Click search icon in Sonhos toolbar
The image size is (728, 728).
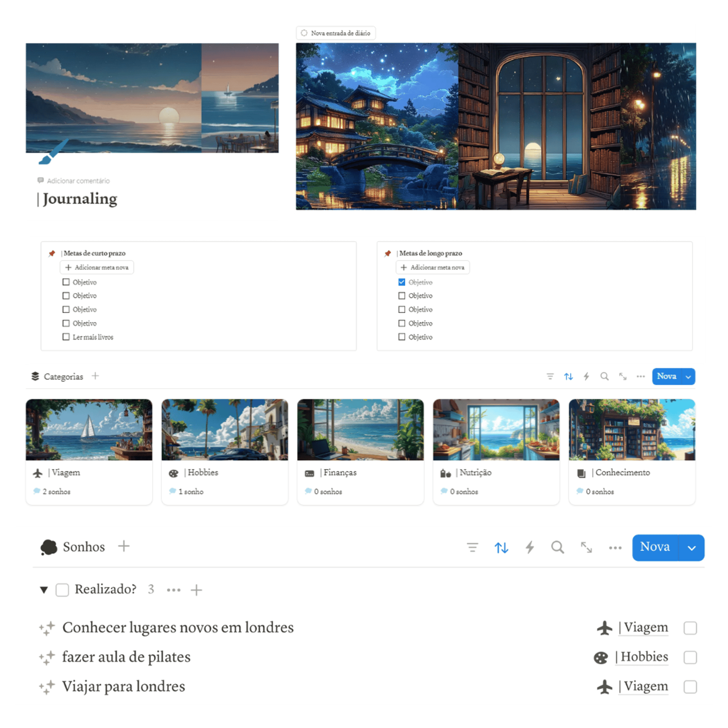[x=557, y=548]
